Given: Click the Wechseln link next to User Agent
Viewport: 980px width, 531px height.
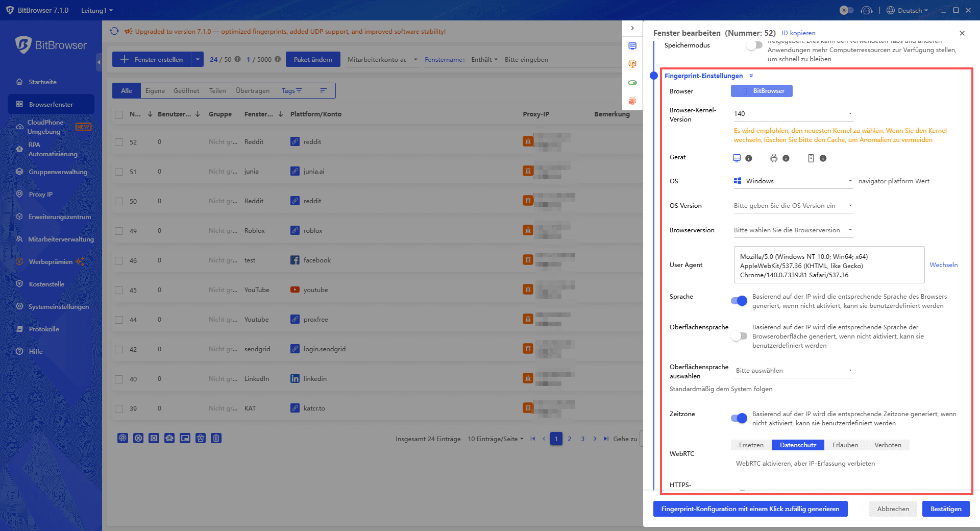Looking at the screenshot, I should [943, 264].
